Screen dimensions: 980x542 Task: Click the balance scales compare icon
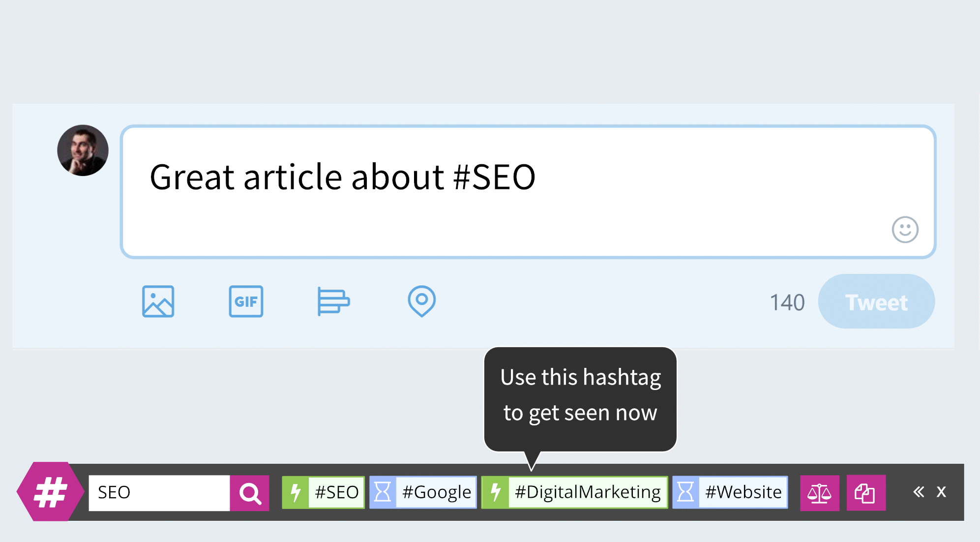tap(819, 493)
